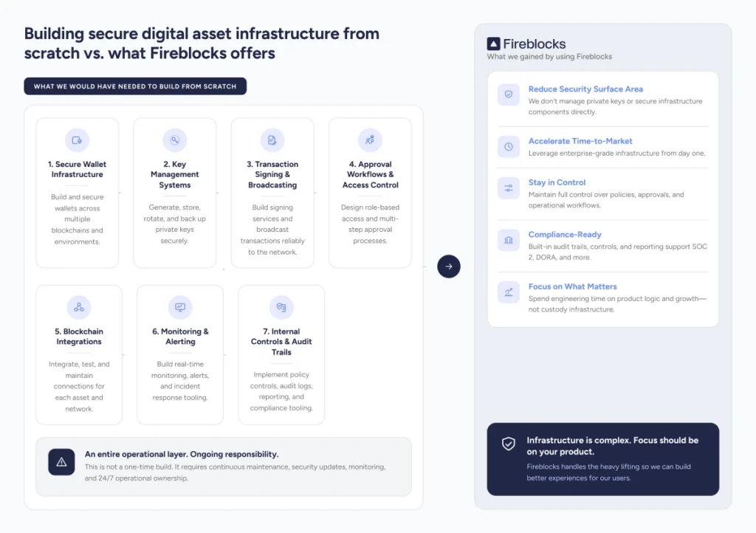Click the '2. Key Management Systems' title

click(174, 174)
